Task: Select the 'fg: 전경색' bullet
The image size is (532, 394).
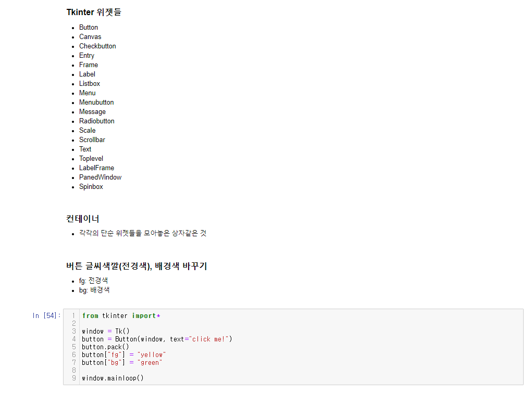Action: [x=93, y=281]
